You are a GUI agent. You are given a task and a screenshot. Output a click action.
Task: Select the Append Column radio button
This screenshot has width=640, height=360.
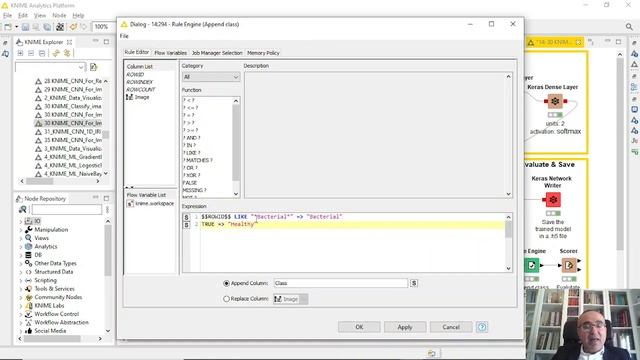(x=226, y=283)
